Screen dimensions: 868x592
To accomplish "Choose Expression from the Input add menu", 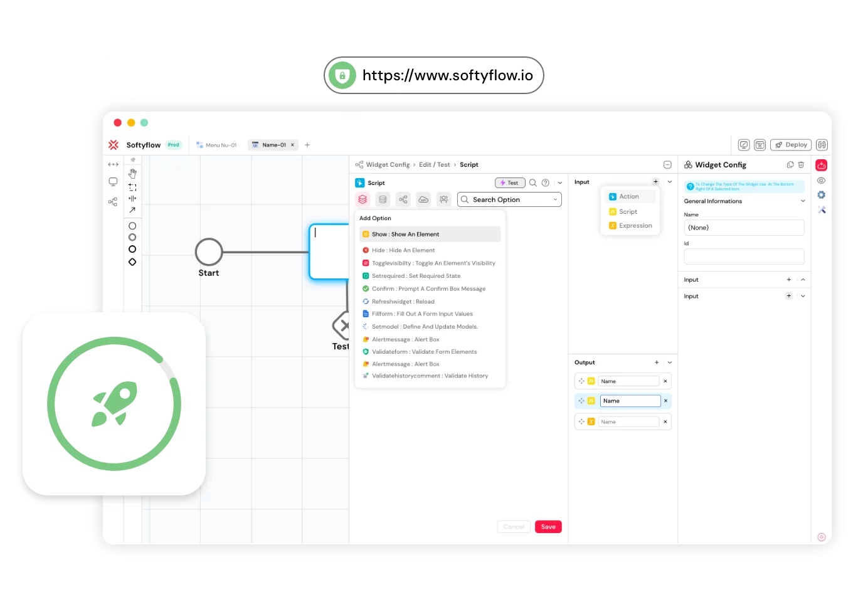I will pos(630,226).
